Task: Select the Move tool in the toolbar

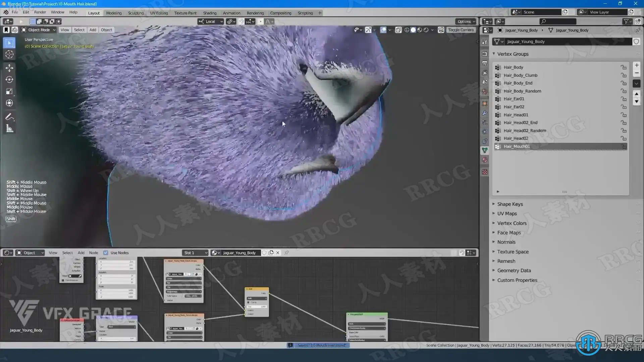Action: pyautogui.click(x=9, y=68)
